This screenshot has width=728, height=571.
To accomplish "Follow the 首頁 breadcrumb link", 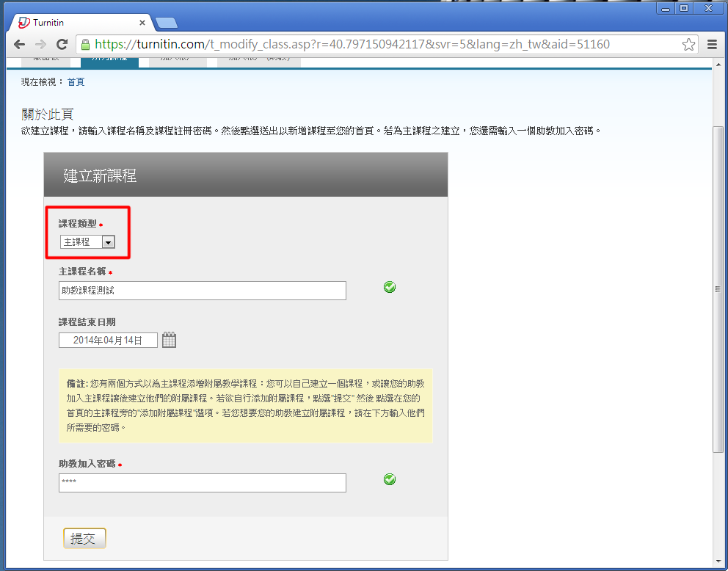I will pyautogui.click(x=76, y=82).
